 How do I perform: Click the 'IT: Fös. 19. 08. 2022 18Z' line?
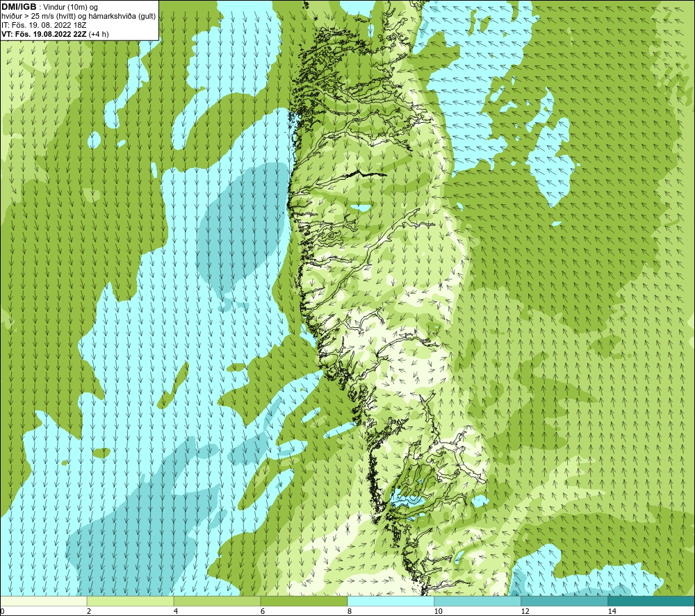click(44, 25)
